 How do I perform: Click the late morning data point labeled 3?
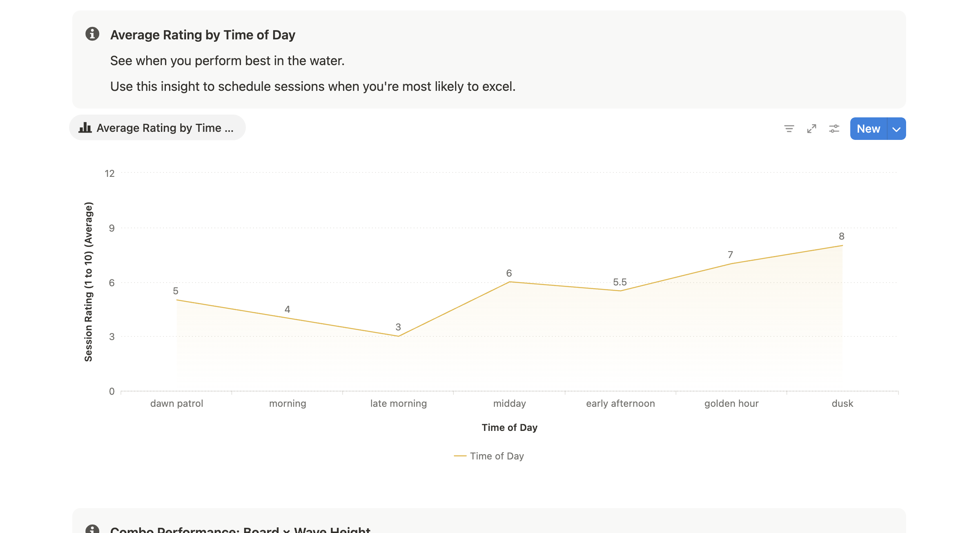pos(398,336)
